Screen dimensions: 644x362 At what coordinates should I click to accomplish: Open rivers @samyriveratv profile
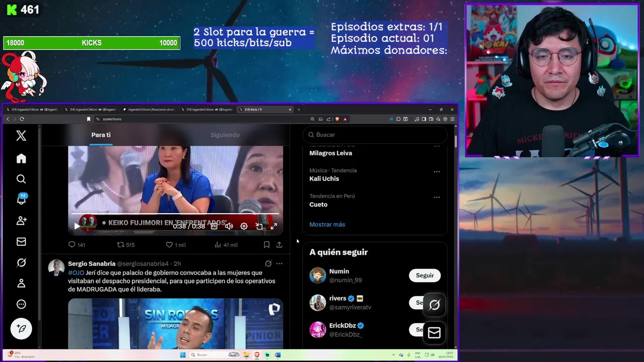(350, 303)
